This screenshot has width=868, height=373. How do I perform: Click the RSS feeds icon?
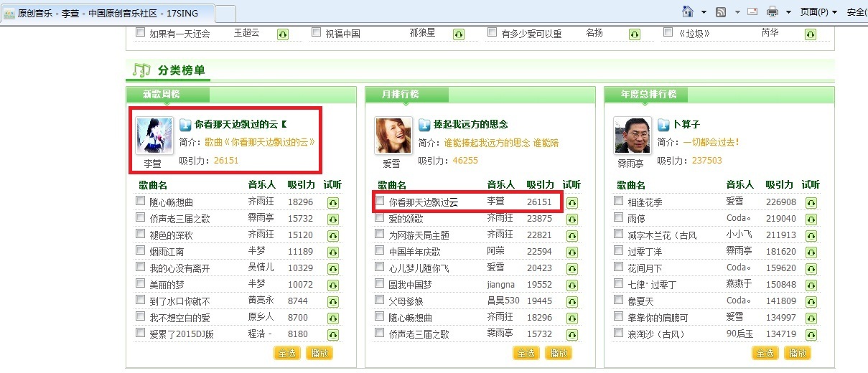pos(720,11)
